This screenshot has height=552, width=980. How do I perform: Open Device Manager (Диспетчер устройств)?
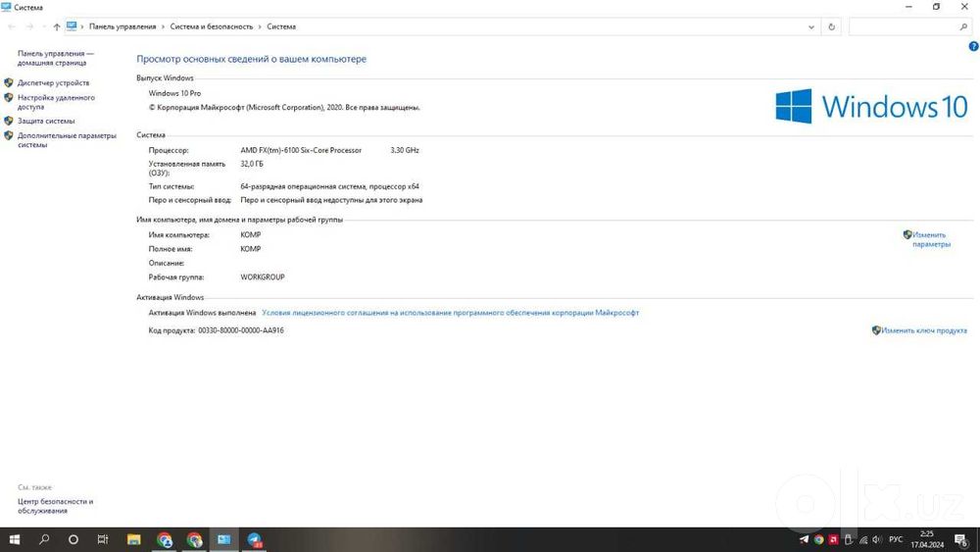point(53,82)
